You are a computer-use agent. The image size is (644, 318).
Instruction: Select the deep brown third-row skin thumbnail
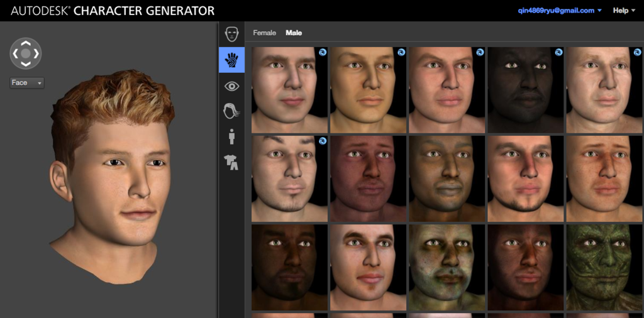[x=526, y=267]
